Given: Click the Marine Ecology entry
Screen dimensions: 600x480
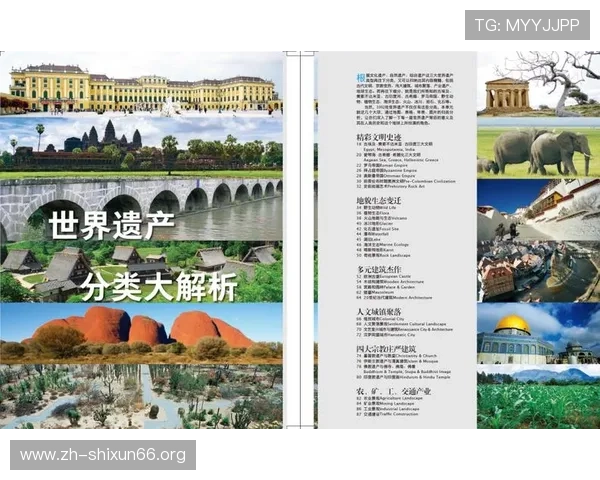Looking at the screenshot, I should (383, 245).
